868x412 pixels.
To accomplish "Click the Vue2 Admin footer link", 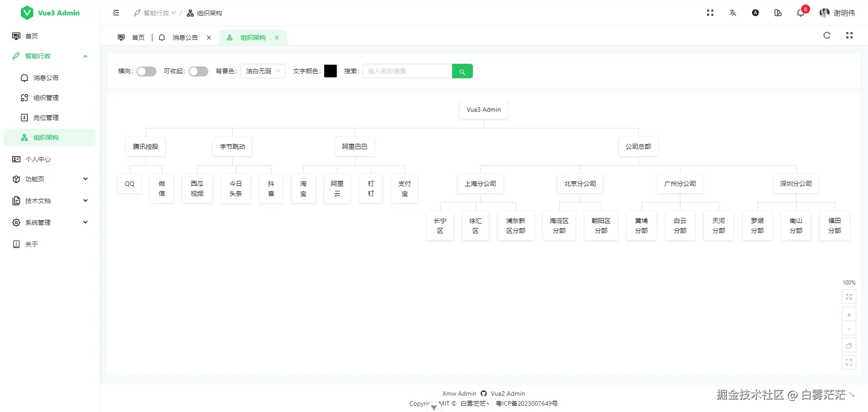I will pos(508,393).
